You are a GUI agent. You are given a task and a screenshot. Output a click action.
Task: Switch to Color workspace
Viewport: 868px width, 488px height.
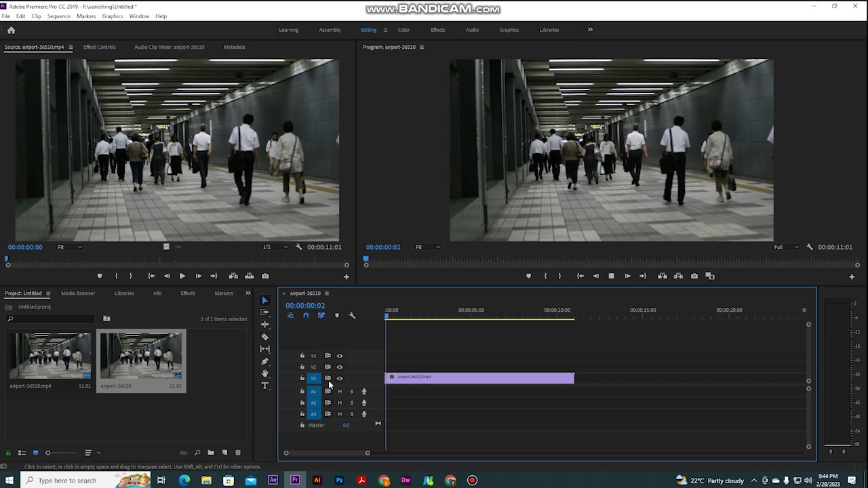(403, 30)
